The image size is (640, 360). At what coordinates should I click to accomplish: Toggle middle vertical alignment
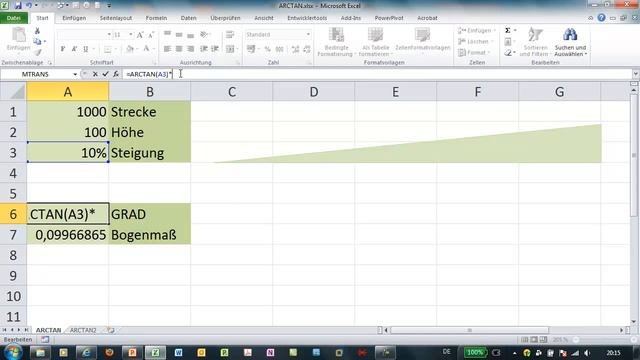[x=179, y=35]
